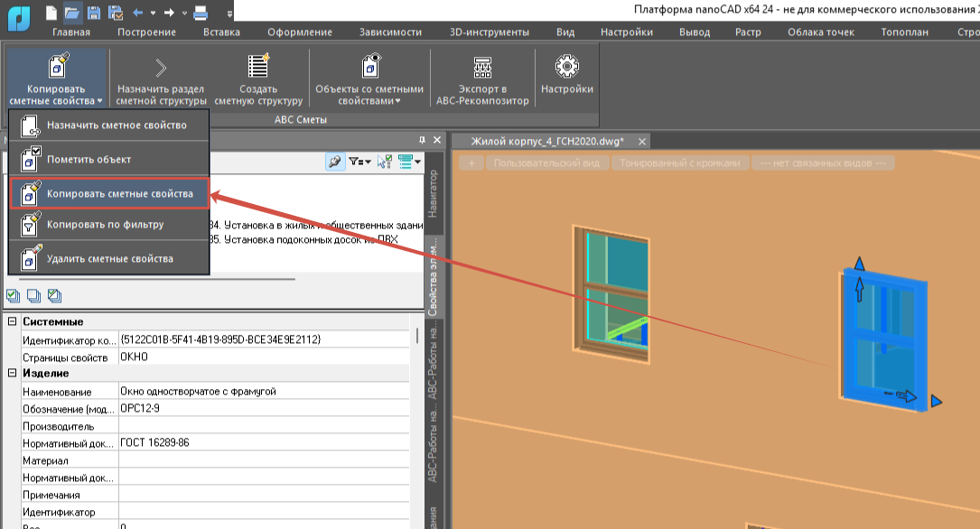Switch to the Построение ribbon tab
Image resolution: width=980 pixels, height=529 pixels.
pos(147,32)
